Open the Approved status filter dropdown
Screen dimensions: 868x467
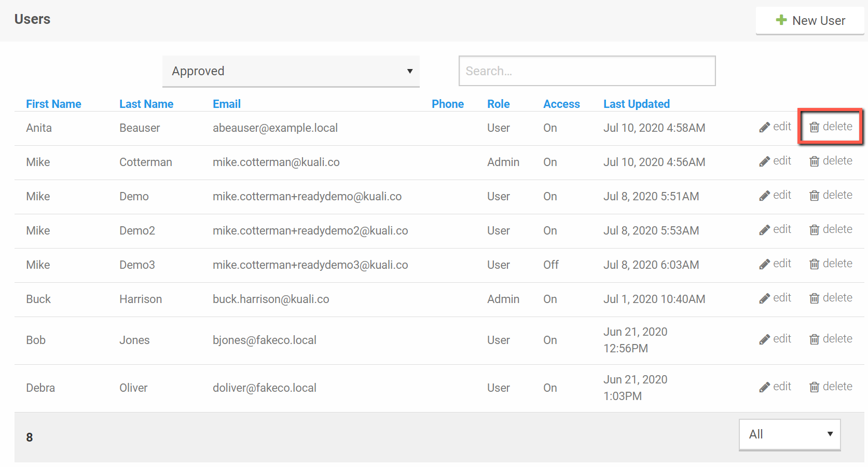coord(291,71)
